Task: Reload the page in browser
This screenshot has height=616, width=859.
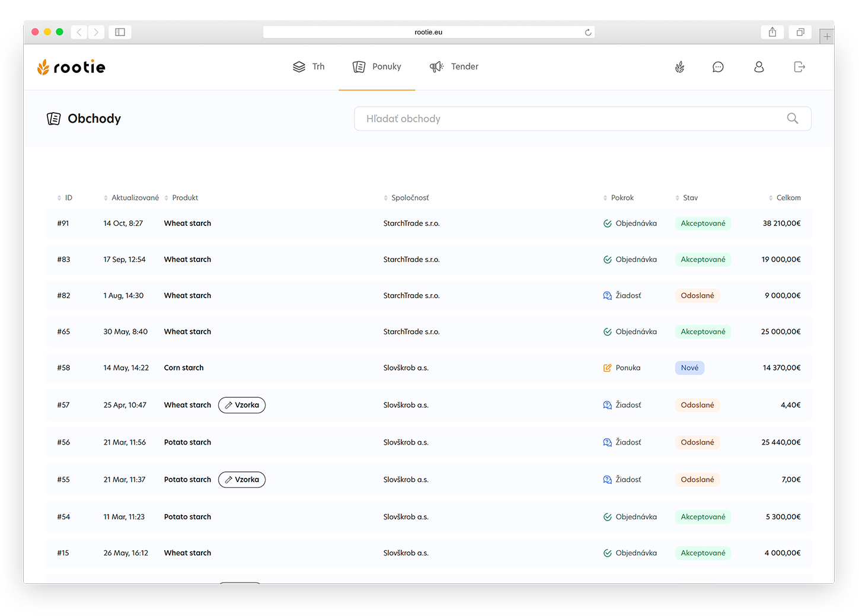Action: (587, 32)
